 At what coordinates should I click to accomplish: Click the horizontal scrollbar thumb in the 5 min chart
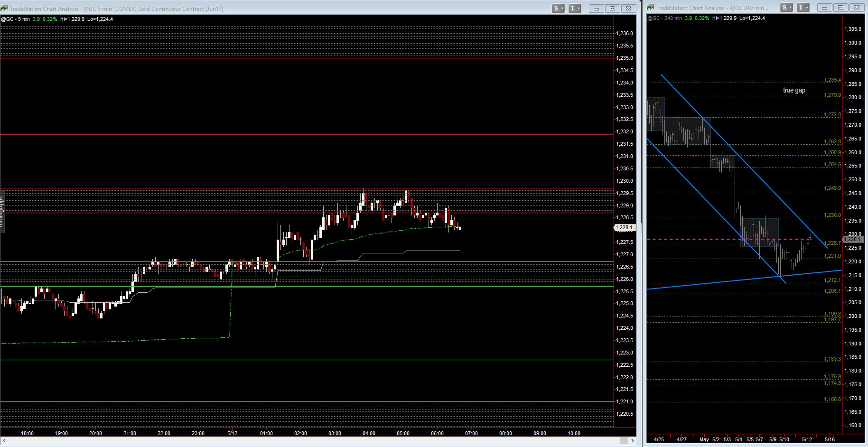624,441
